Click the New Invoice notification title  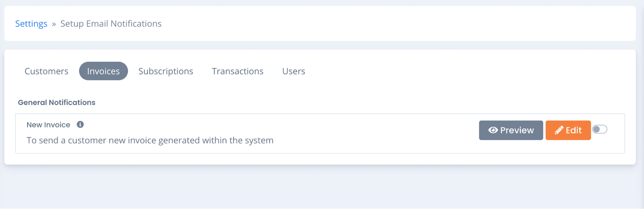tap(48, 125)
